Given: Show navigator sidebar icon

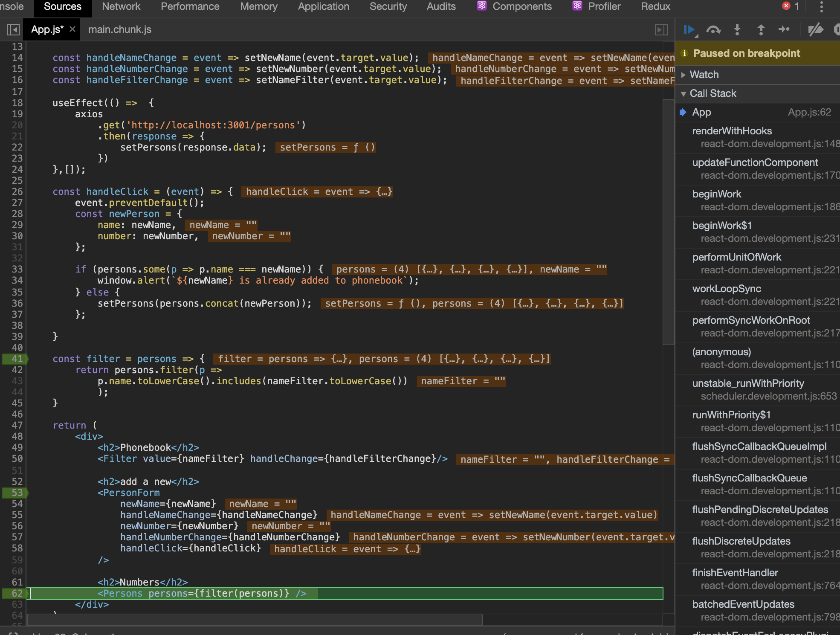Looking at the screenshot, I should (13, 29).
